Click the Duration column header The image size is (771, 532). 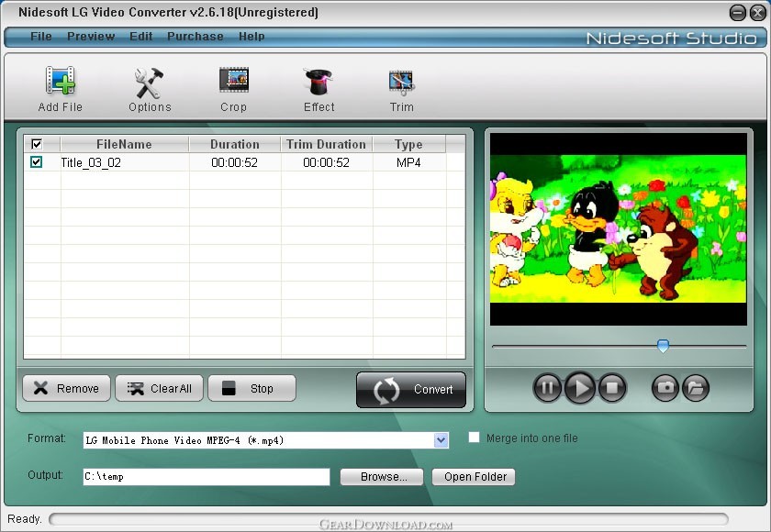click(x=235, y=144)
